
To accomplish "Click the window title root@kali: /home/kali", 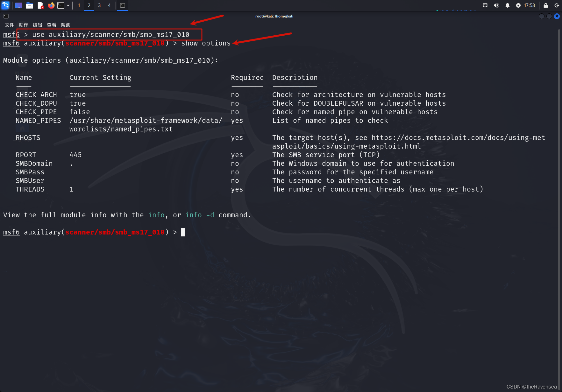I will tap(274, 16).
